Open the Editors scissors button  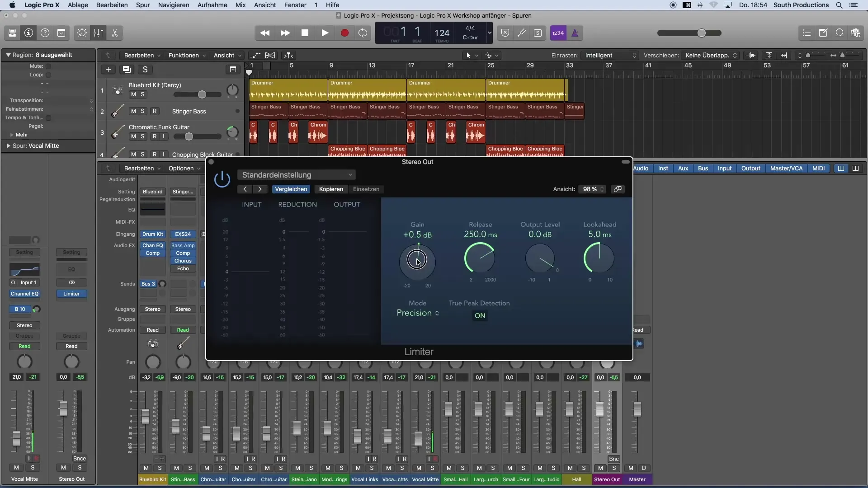pyautogui.click(x=115, y=33)
